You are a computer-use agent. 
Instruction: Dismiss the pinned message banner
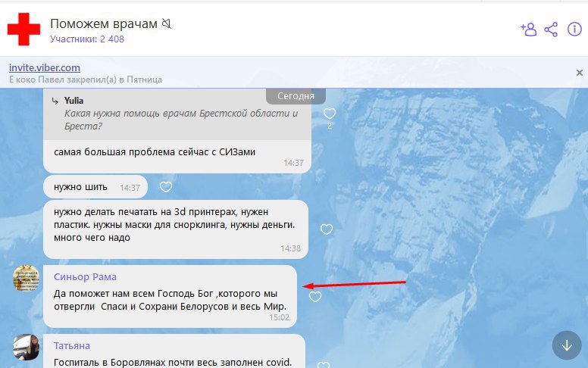click(580, 73)
